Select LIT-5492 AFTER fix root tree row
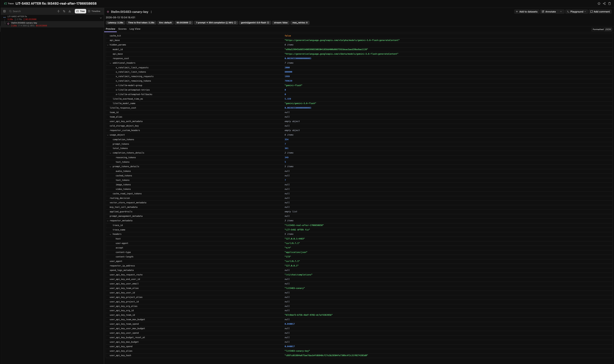614x364 pixels. pyautogui.click(x=52, y=18)
